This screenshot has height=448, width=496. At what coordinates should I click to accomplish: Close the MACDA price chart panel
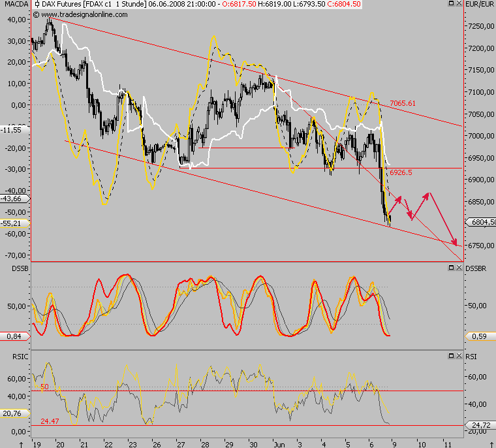tap(459, 3)
